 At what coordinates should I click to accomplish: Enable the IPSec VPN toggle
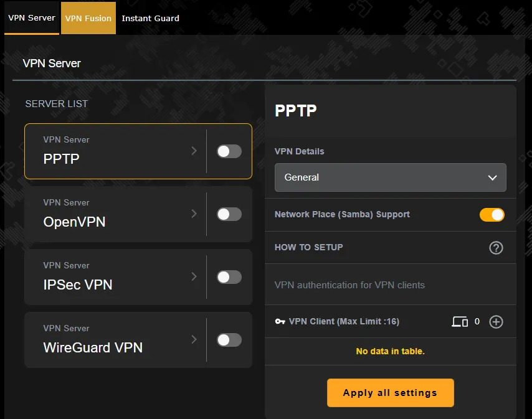229,276
